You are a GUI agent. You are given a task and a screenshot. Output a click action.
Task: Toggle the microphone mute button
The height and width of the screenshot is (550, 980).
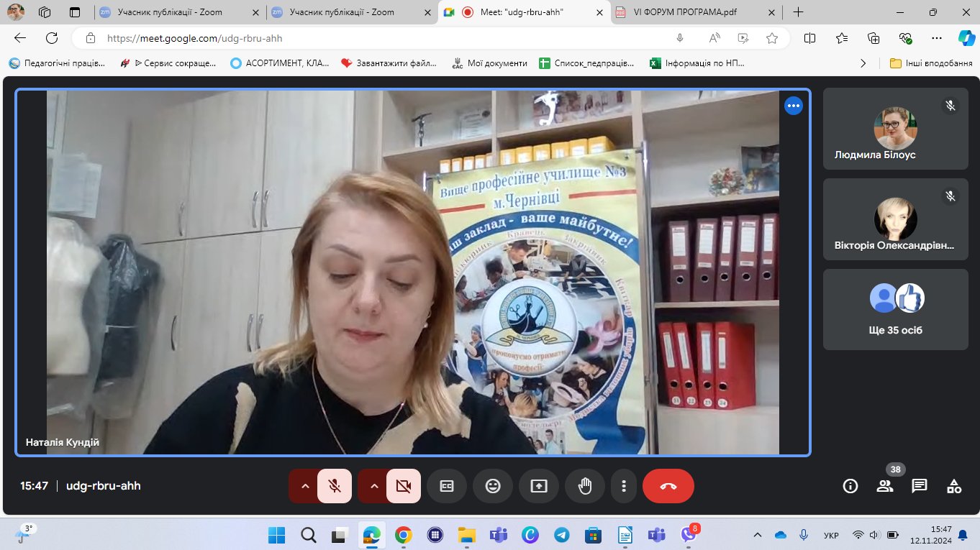coord(335,486)
